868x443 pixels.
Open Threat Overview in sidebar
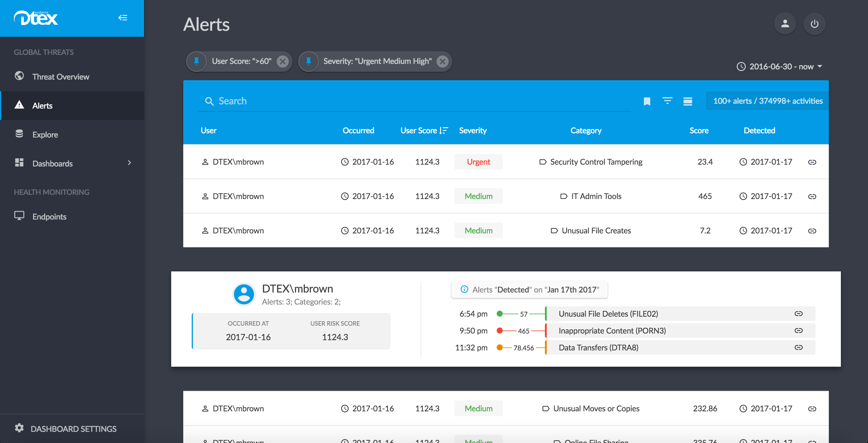[72, 77]
